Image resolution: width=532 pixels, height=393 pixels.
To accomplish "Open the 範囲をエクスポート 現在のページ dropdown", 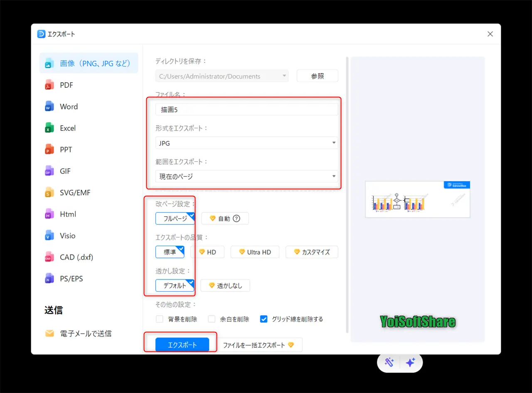I will tap(247, 176).
